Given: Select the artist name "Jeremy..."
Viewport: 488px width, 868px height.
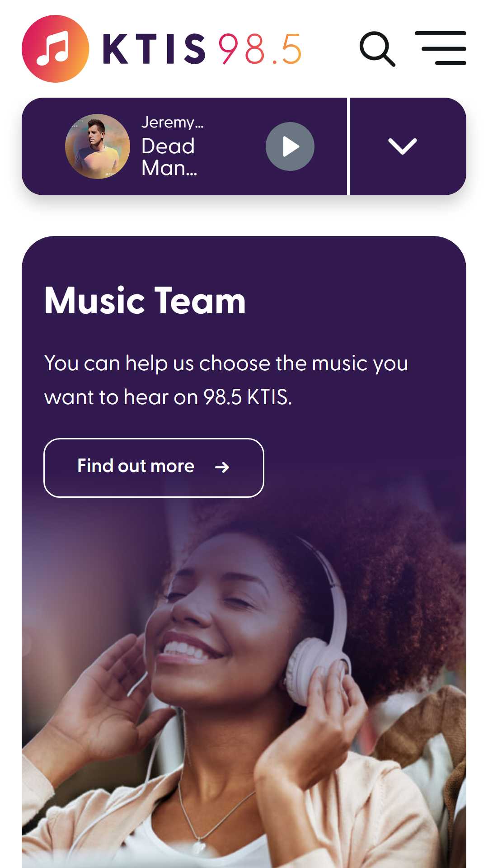Looking at the screenshot, I should coord(173,123).
